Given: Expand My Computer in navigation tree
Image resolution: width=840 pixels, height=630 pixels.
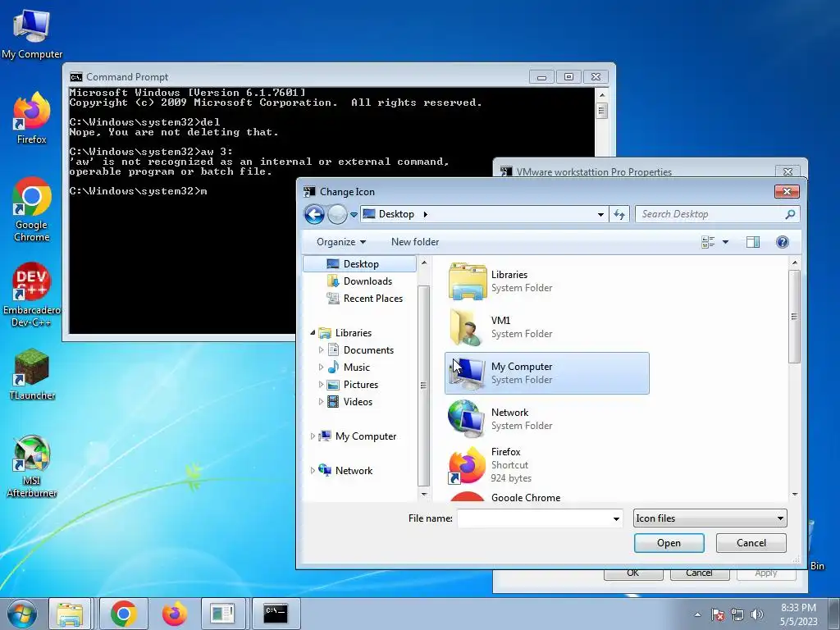Looking at the screenshot, I should click(x=313, y=436).
